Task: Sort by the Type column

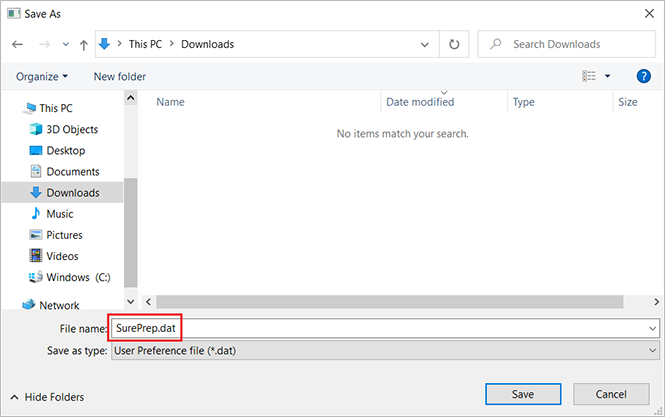Action: click(523, 102)
